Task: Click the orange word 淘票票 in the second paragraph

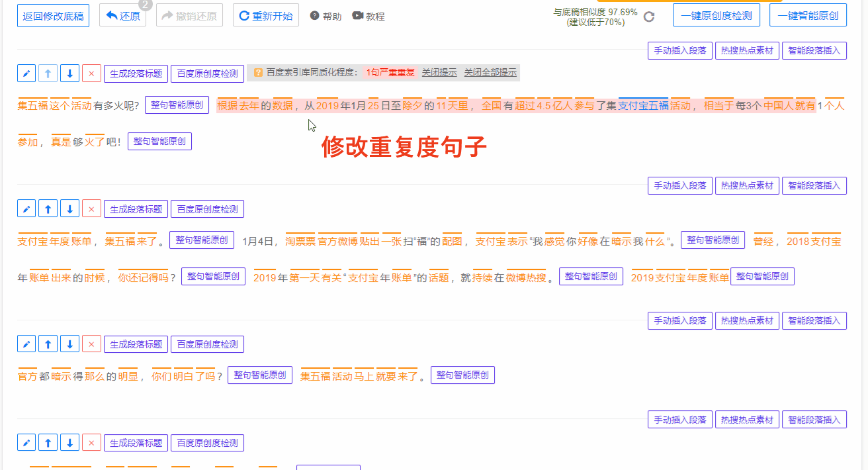Action: tap(300, 242)
